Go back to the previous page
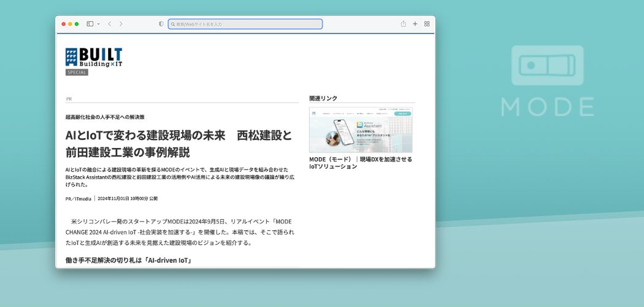Screen dimensions: 644x307 (109, 24)
